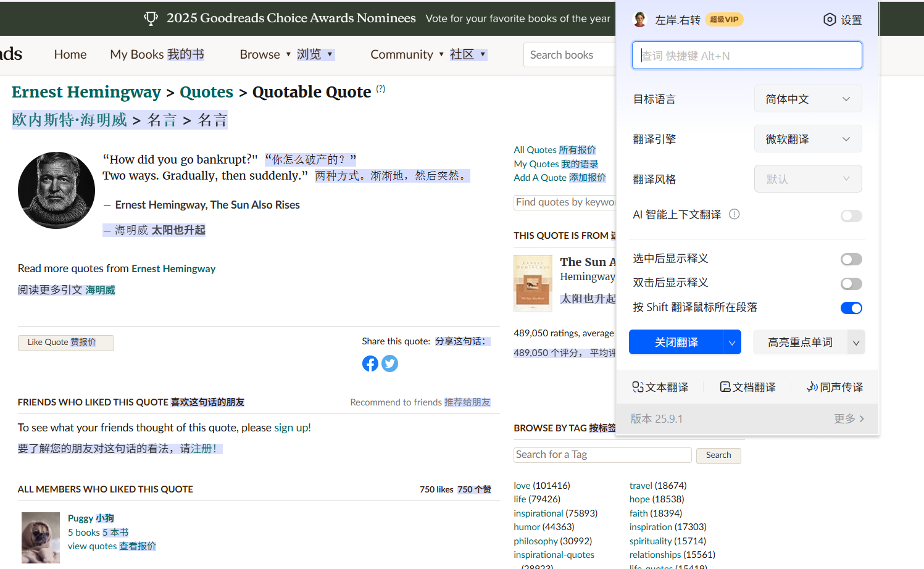This screenshot has height=569, width=924.
Task: Expand the 翻译引擎 微软翻译 dropdown
Action: point(807,139)
